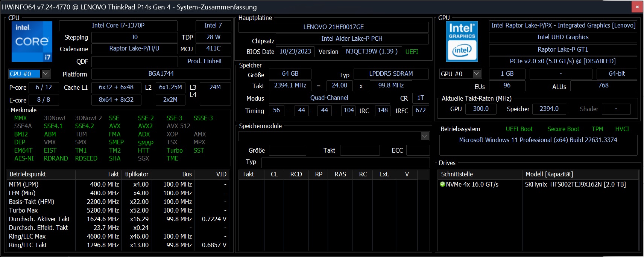The image size is (644, 257).
Task: Expand the Speichermodule selection dropdown
Action: pyautogui.click(x=425, y=136)
